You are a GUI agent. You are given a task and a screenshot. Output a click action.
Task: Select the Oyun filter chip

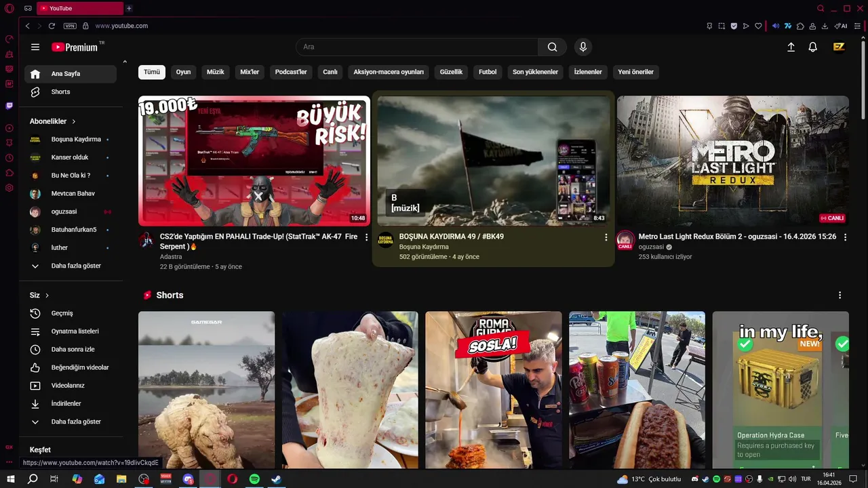[183, 72]
